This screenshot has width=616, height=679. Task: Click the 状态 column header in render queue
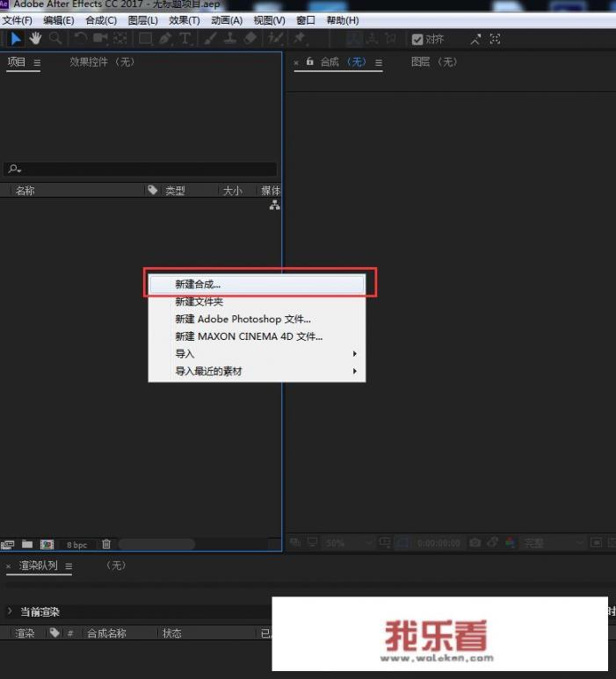tap(171, 633)
